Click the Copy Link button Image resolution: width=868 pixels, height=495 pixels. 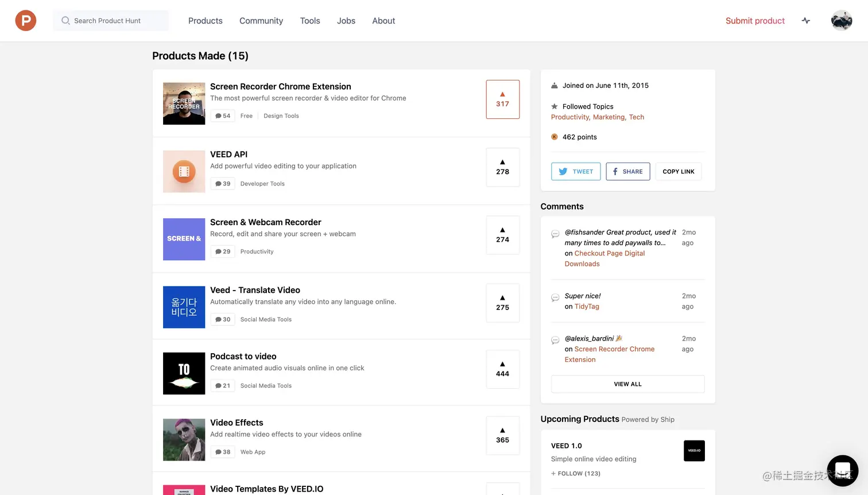679,172
